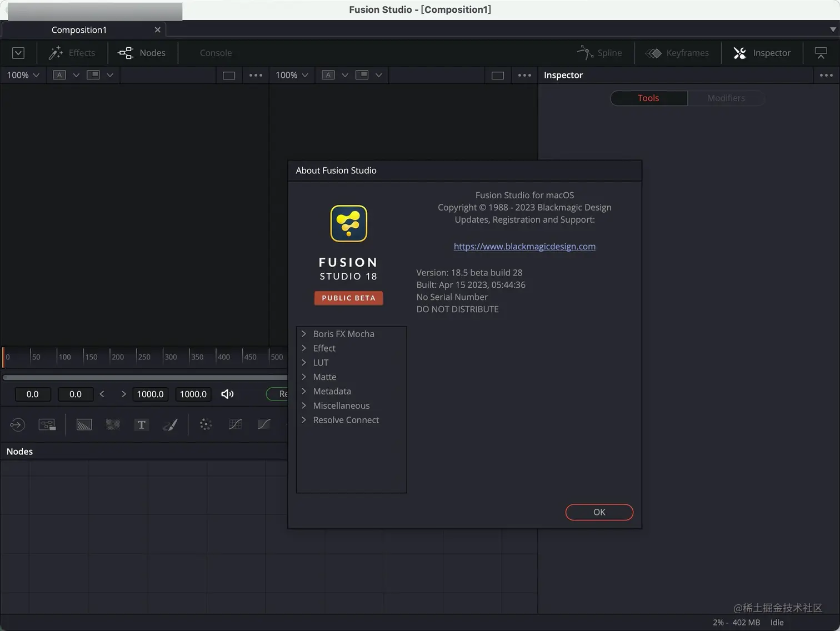
Task: Click the single-rectangle icon in left viewer toolbar
Action: point(229,75)
